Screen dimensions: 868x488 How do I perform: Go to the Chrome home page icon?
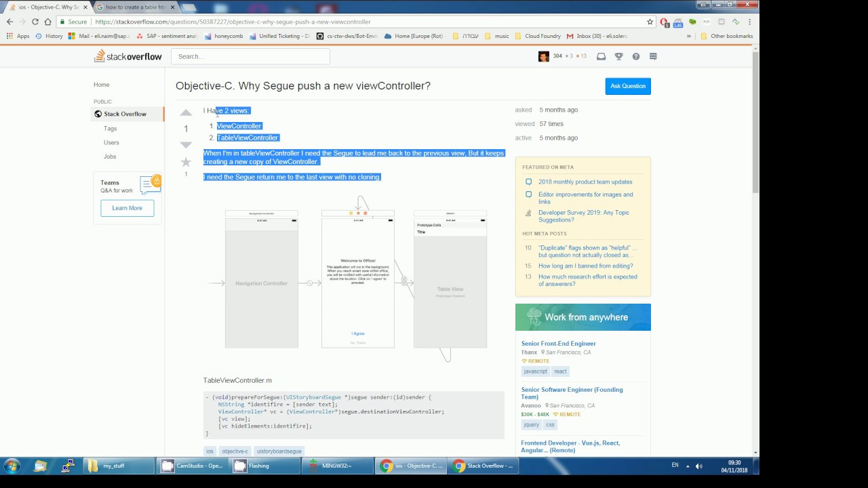[x=47, y=22]
